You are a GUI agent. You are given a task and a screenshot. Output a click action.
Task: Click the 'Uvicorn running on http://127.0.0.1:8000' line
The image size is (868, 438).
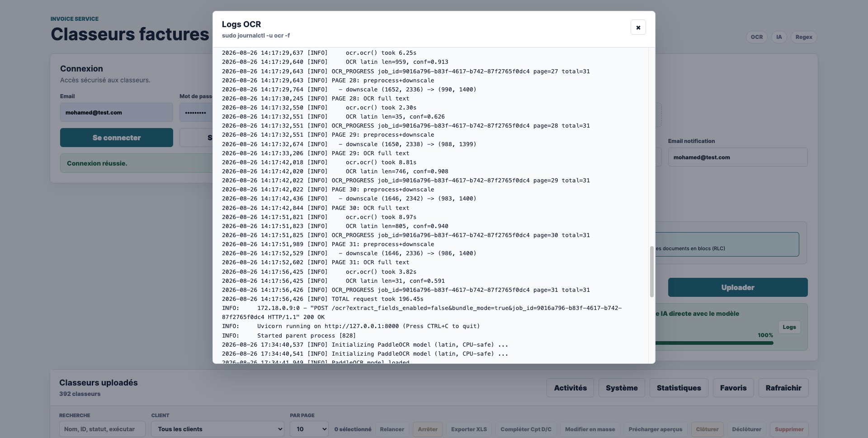pos(351,326)
